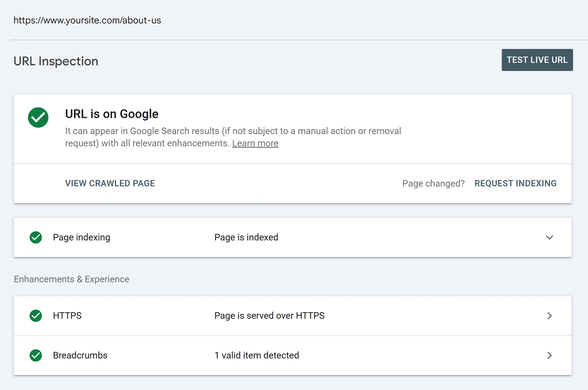The height and width of the screenshot is (390, 588).
Task: Click the Page changed? label
Action: tap(433, 183)
